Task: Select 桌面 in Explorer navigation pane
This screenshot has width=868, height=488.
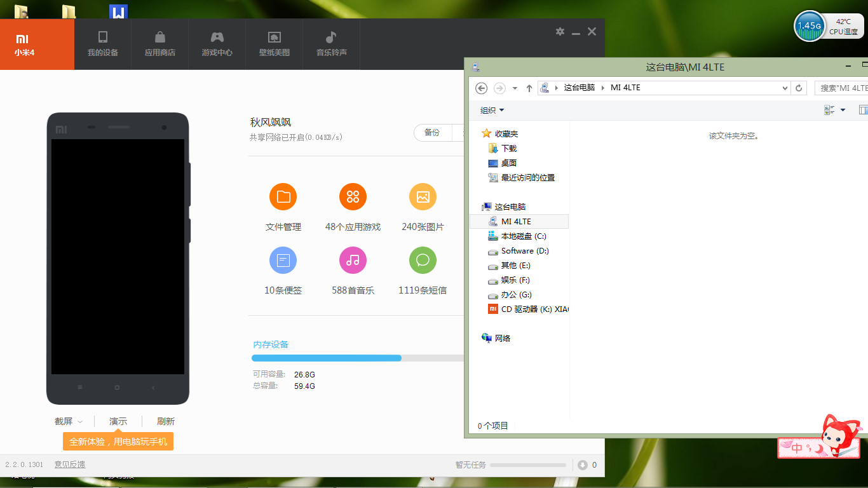Action: coord(509,163)
